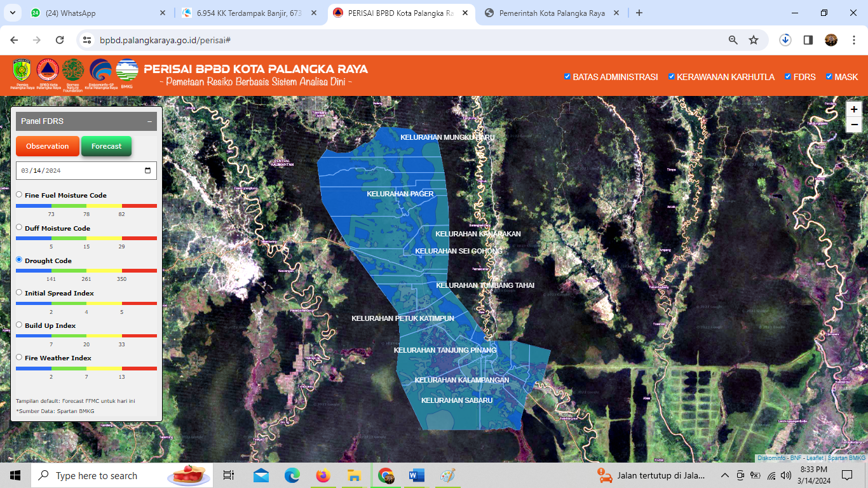
Task: Launch Firefox from the taskbar
Action: pos(323,475)
